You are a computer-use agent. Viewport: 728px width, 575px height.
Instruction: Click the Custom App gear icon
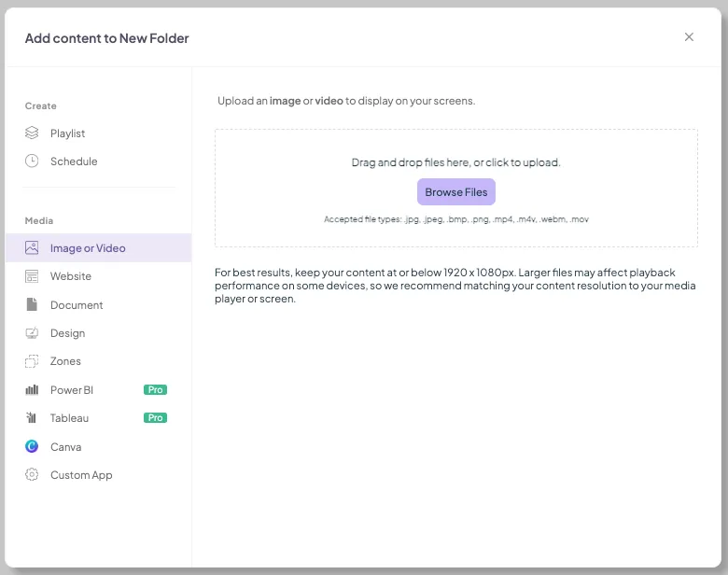point(32,475)
